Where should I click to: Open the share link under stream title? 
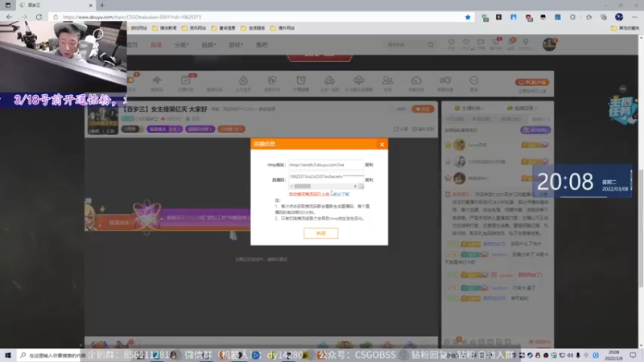click(401, 130)
